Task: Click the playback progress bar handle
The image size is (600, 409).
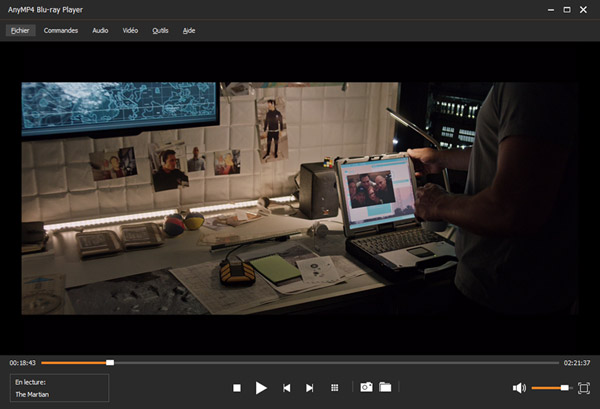Action: coord(110,362)
